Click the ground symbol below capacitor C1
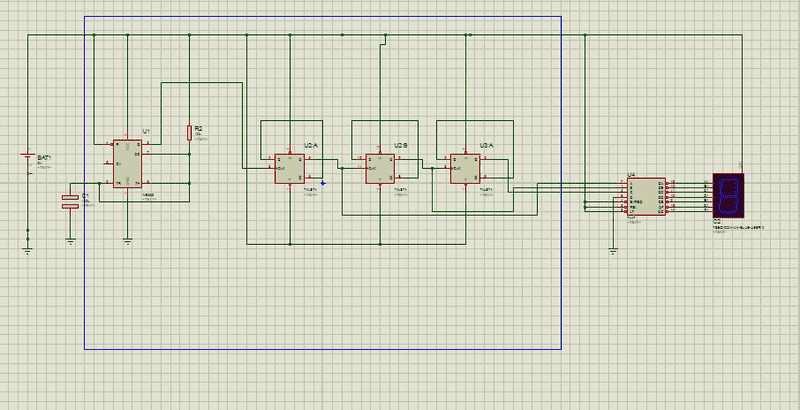 point(70,239)
